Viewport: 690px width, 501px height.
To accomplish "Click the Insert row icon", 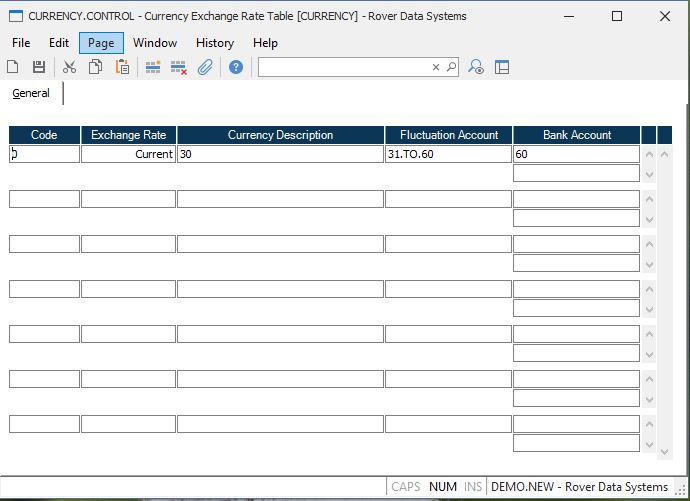I will pyautogui.click(x=153, y=67).
